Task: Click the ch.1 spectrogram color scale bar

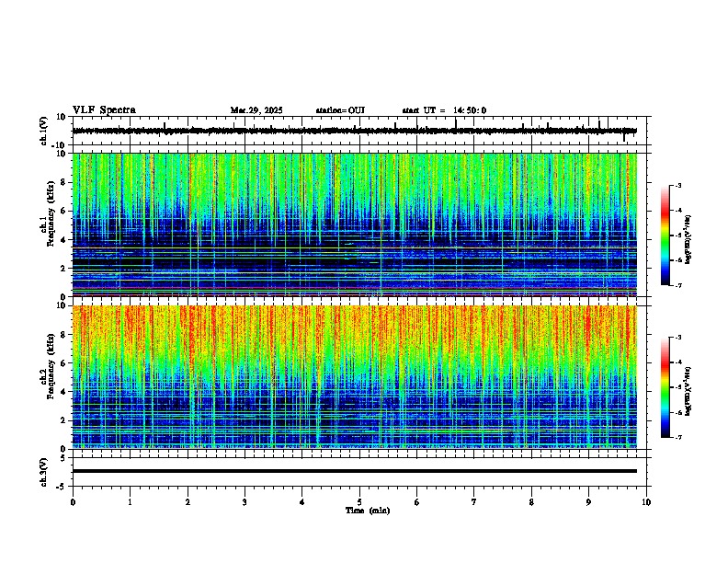Action: (665, 236)
